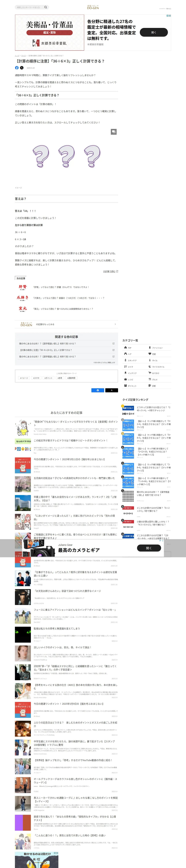
Task: Click the search magnifier icon in header
Action: tap(46, 7)
